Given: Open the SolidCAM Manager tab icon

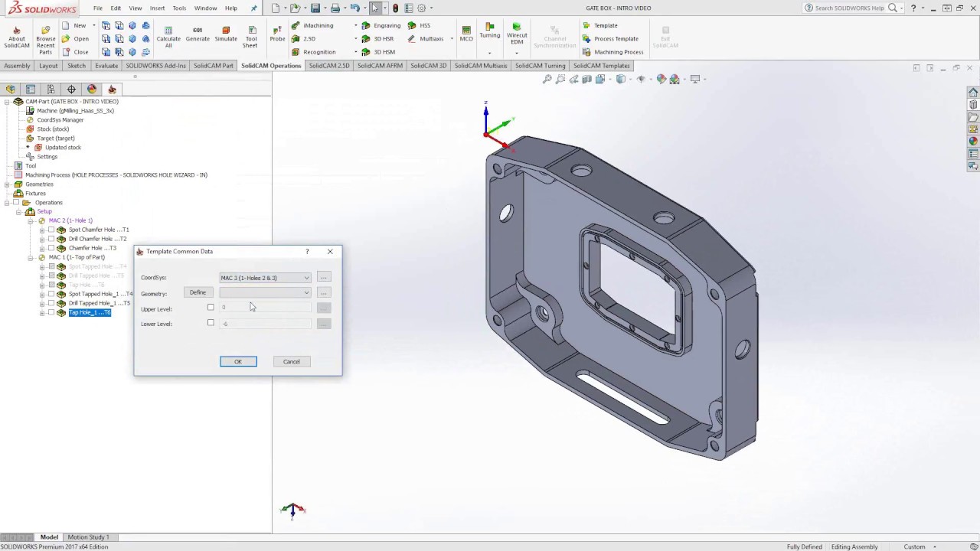Looking at the screenshot, I should (112, 90).
